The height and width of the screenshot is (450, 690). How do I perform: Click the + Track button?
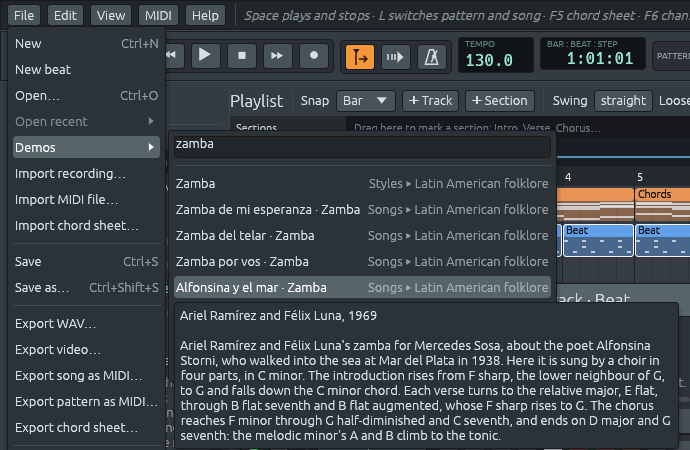[430, 101]
